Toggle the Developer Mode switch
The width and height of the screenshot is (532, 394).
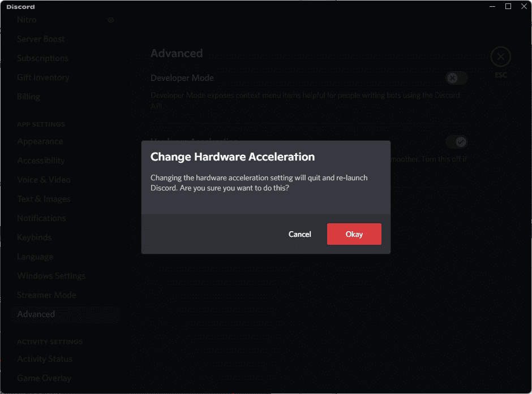457,78
